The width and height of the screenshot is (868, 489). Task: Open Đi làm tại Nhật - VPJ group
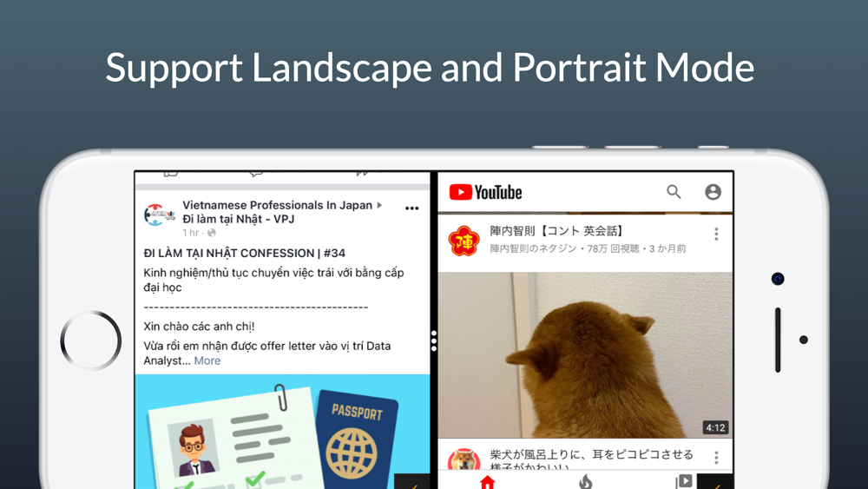pos(239,219)
